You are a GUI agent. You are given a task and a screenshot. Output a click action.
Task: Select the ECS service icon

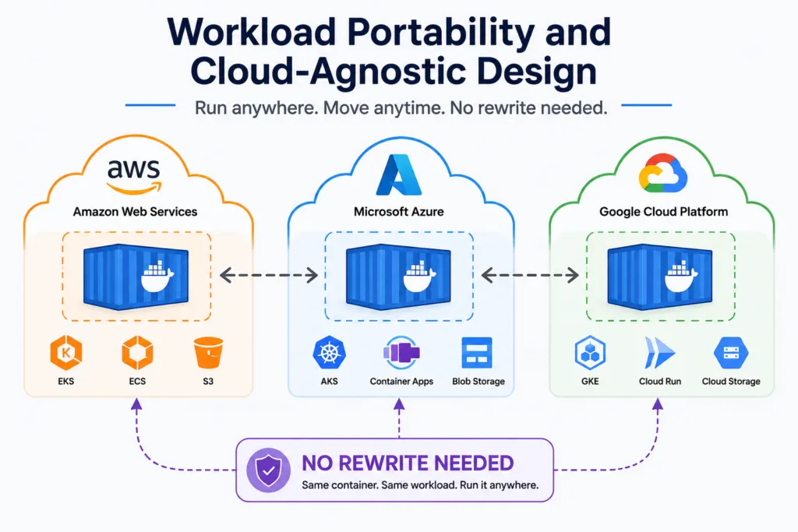pyautogui.click(x=137, y=353)
